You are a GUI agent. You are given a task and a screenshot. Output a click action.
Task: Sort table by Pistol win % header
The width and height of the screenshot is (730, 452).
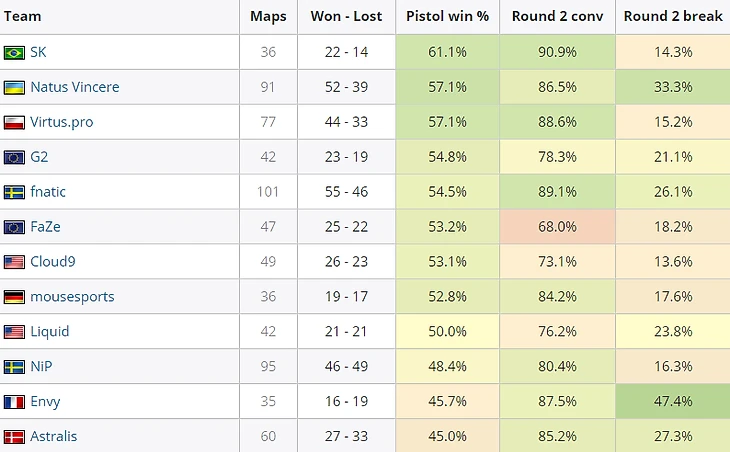(x=447, y=16)
